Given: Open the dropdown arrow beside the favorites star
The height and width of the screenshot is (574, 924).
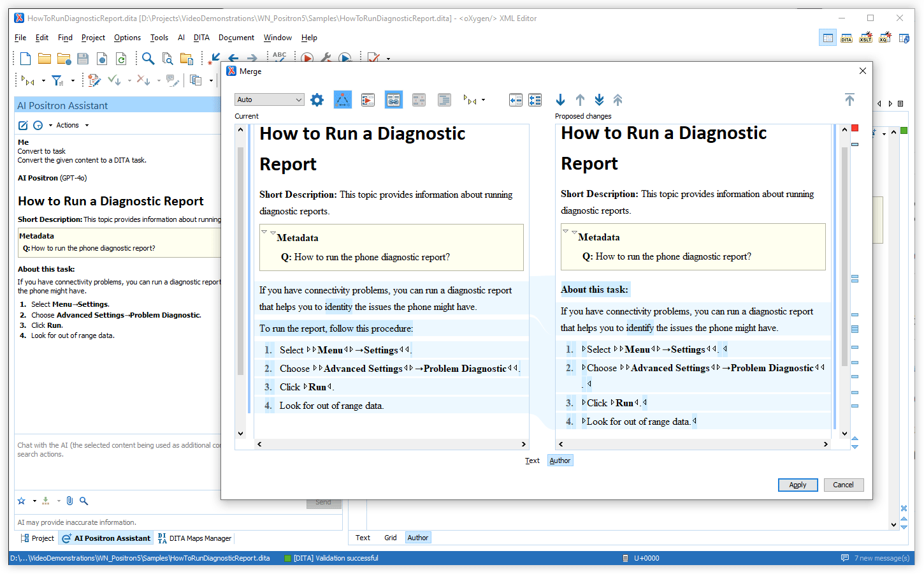Looking at the screenshot, I should click(34, 501).
